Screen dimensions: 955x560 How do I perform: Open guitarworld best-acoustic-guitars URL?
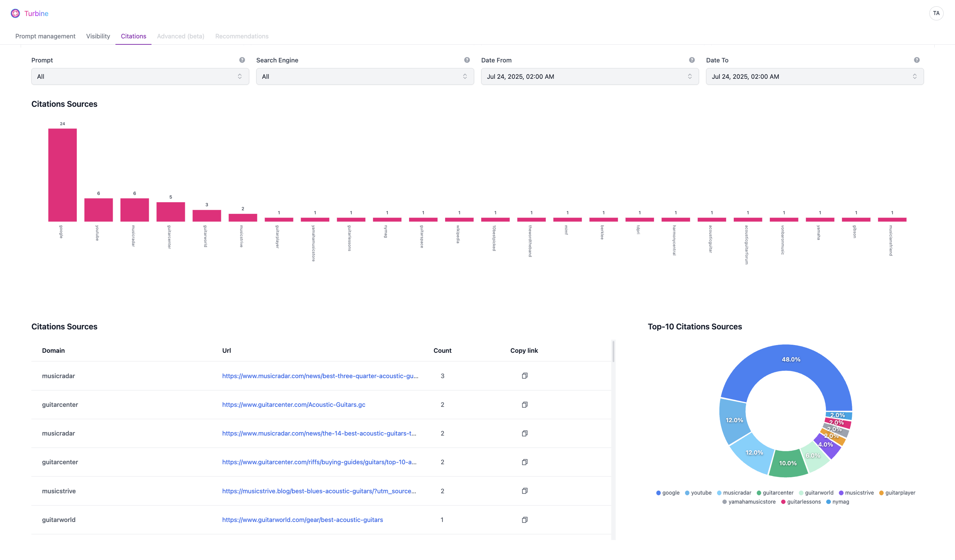pyautogui.click(x=302, y=520)
